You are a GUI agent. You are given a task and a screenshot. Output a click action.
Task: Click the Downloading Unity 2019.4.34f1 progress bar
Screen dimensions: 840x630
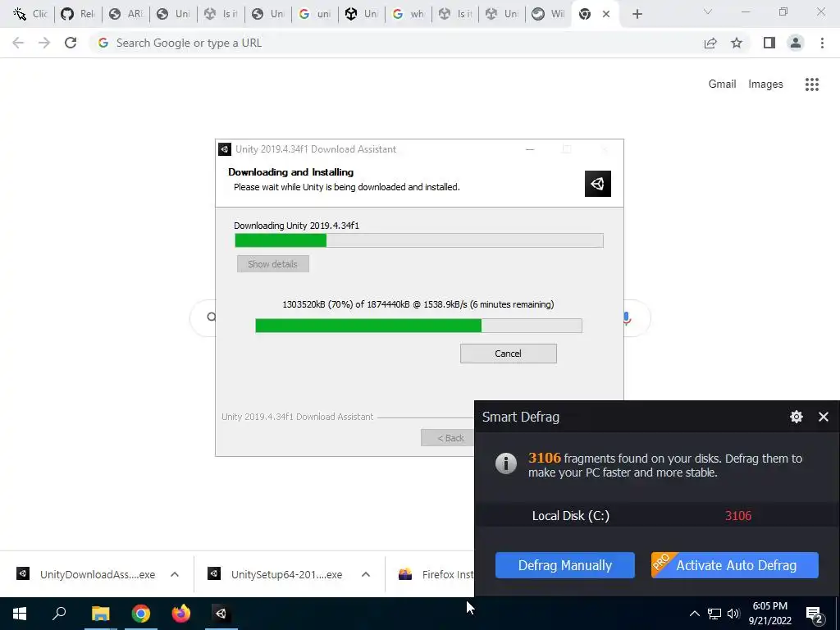419,240
